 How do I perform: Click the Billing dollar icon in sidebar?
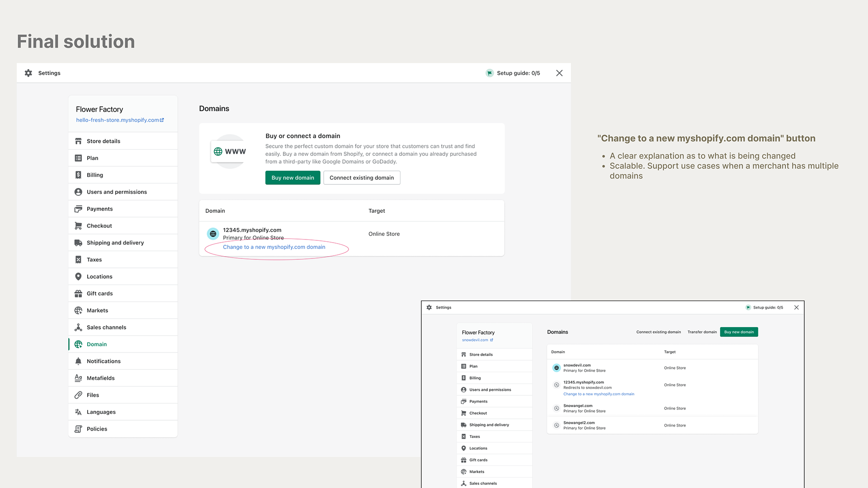click(78, 175)
